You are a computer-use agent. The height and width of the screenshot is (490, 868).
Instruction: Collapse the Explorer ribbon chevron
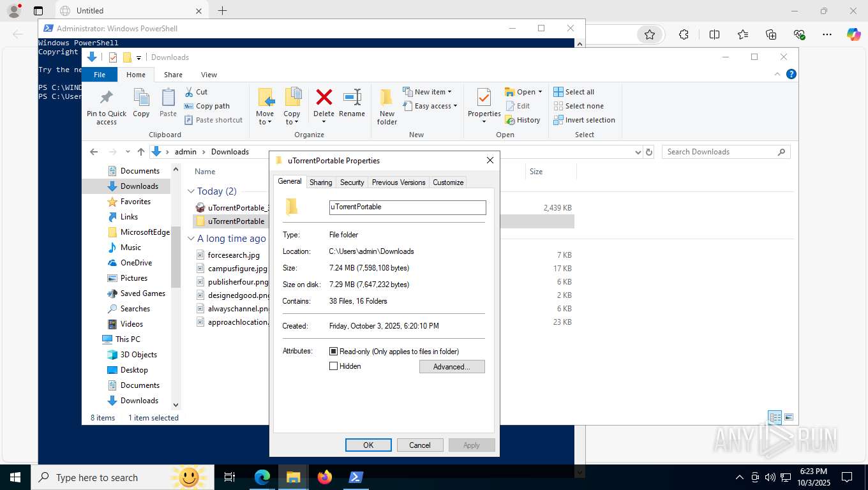point(777,74)
